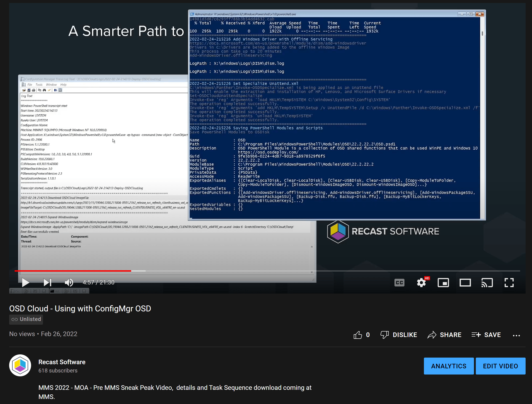This screenshot has width=532, height=404.
Task: Share this video
Action: click(x=444, y=335)
